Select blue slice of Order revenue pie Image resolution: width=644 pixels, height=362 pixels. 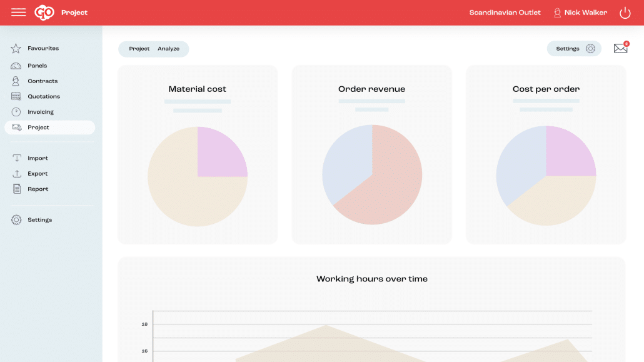click(347, 164)
